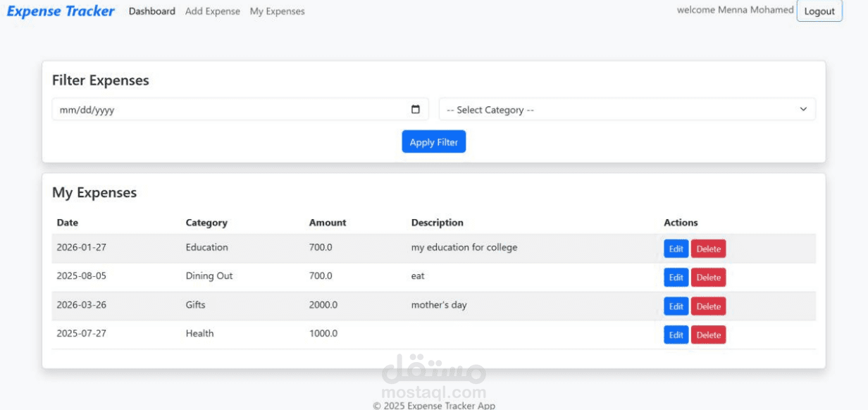This screenshot has width=868, height=410.
Task: Expand the Select Category dropdown
Action: click(x=627, y=109)
